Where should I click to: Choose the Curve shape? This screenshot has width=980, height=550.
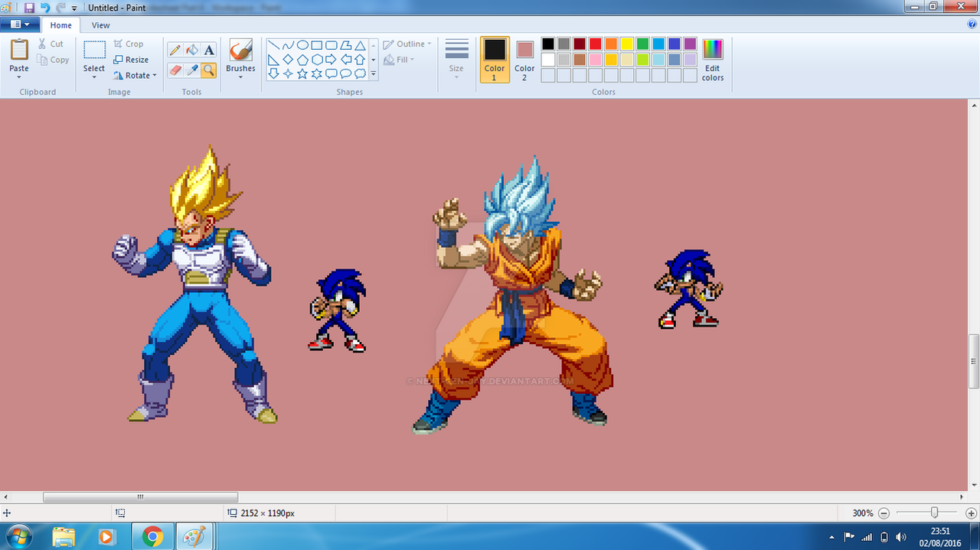click(288, 45)
